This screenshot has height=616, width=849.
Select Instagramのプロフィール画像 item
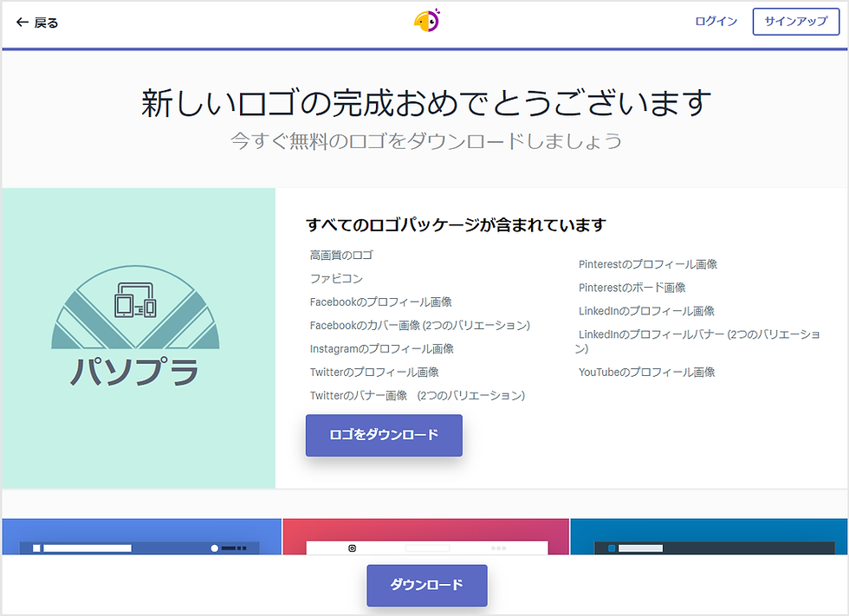click(x=382, y=348)
